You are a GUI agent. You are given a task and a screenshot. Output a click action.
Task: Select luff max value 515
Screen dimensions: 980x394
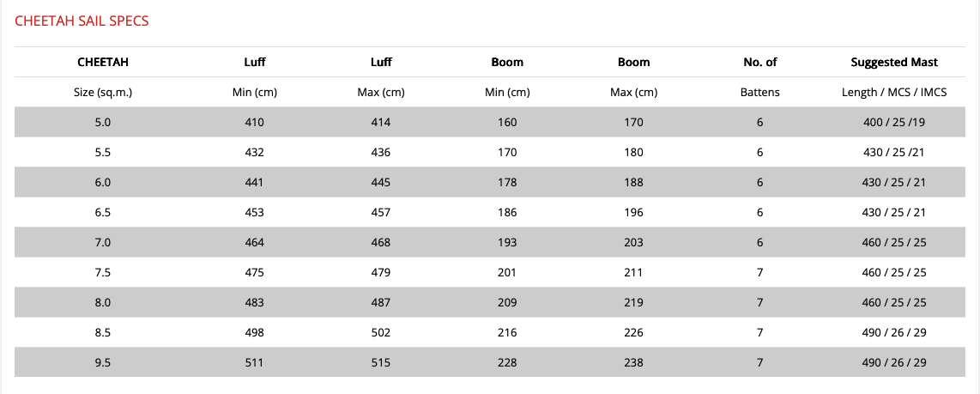(380, 362)
